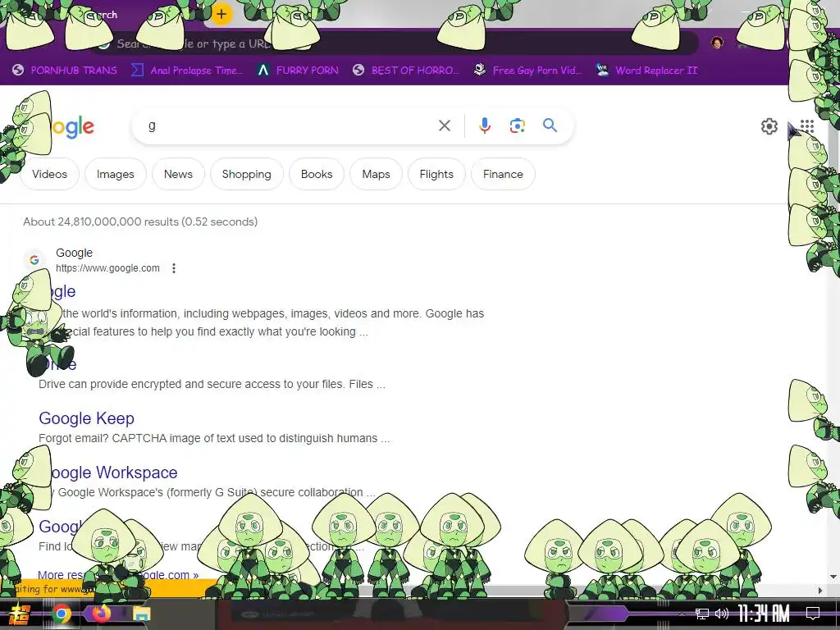Filter results by Books

(317, 174)
